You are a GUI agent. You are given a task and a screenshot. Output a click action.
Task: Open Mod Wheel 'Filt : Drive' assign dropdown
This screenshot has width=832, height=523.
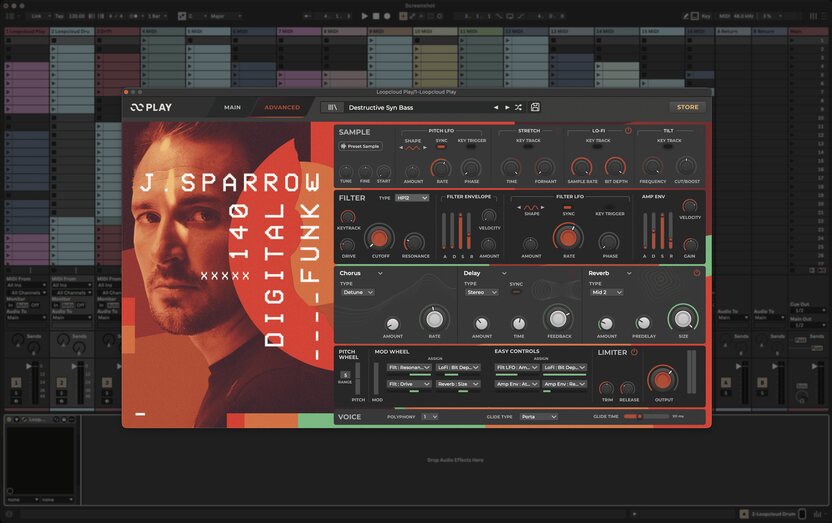[x=409, y=384]
